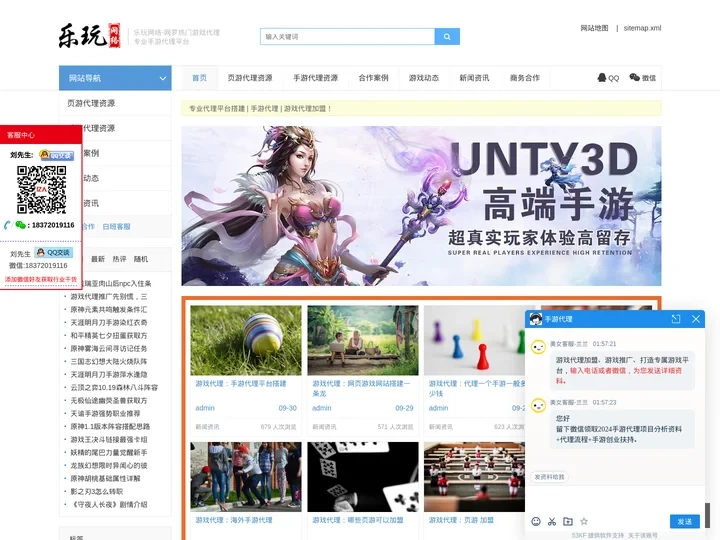Open 原神元素共鸣触发条件汇 list item
720x540 pixels.
pyautogui.click(x=109, y=309)
